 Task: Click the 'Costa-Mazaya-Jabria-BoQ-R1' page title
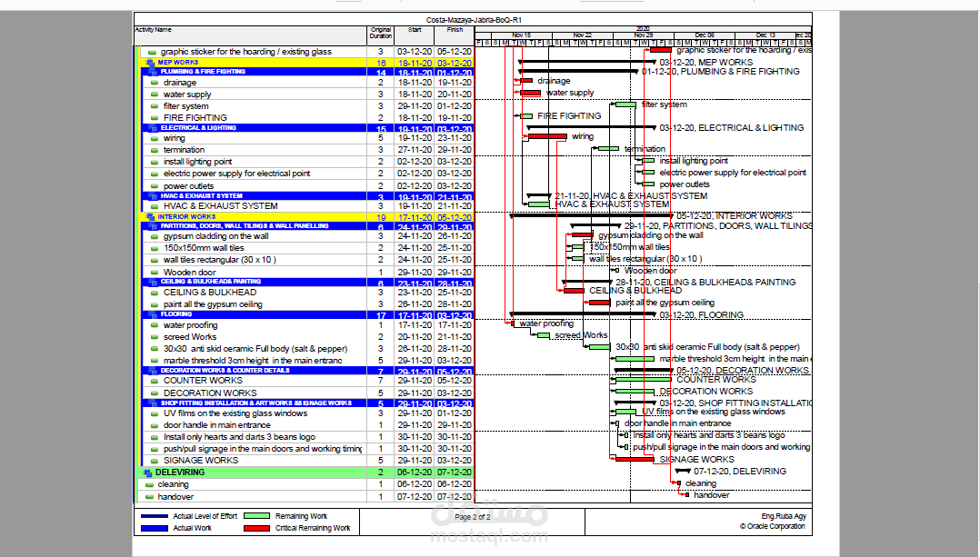coord(474,20)
